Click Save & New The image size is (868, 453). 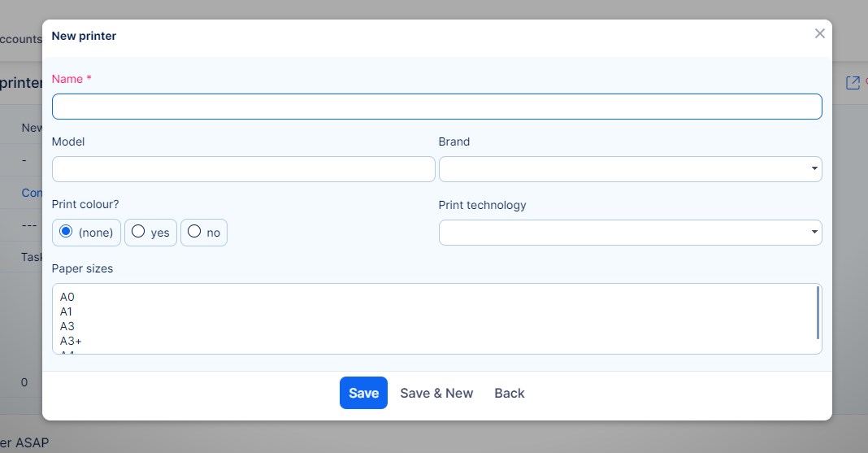[x=436, y=393]
